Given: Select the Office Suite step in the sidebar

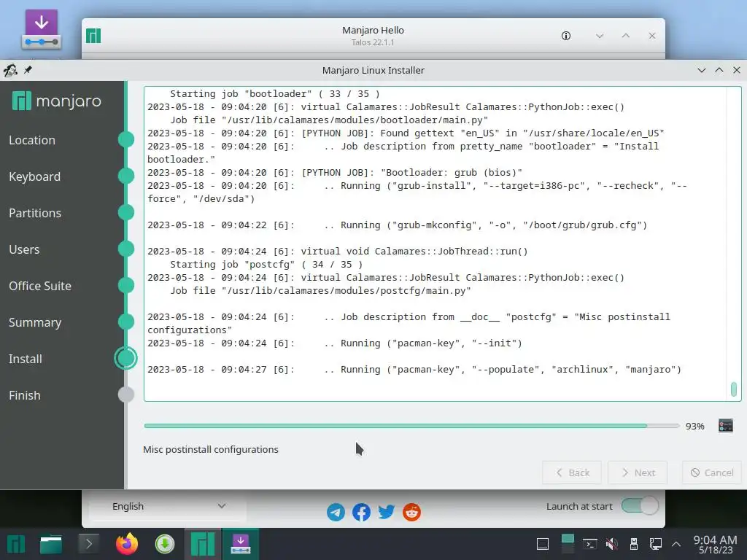Looking at the screenshot, I should pyautogui.click(x=40, y=286).
